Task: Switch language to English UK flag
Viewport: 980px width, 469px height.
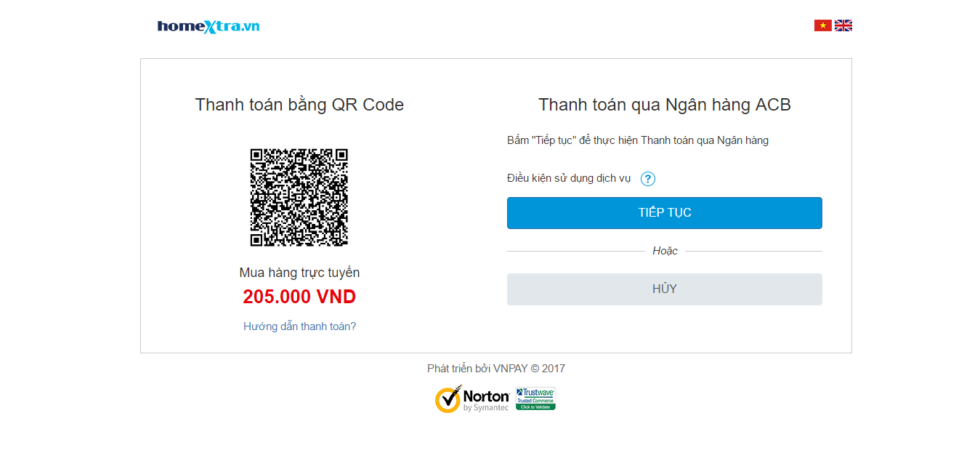Action: [843, 25]
